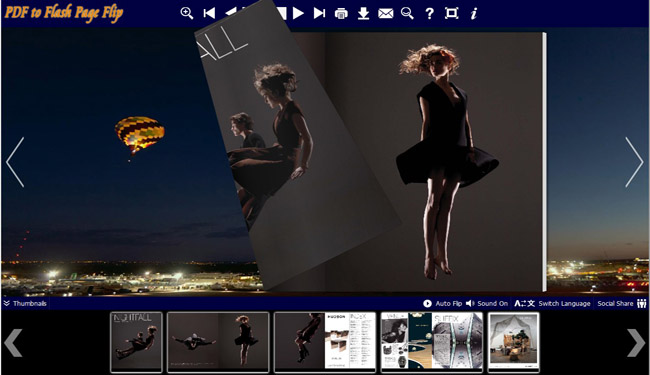Viewport: 650px width, 375px height.
Task: Jump to the last page
Action: [x=319, y=13]
